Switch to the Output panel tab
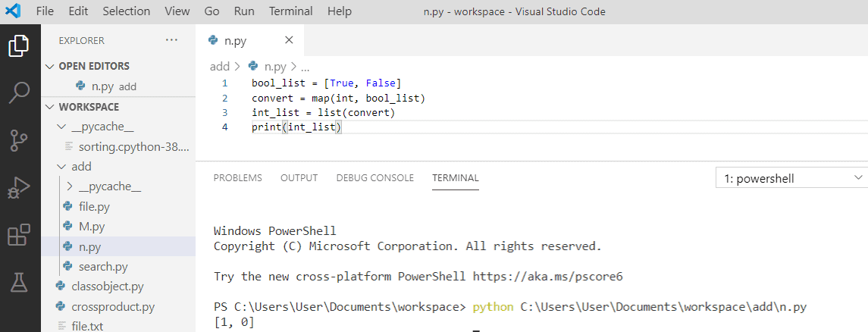The height and width of the screenshot is (332, 868). tap(299, 177)
